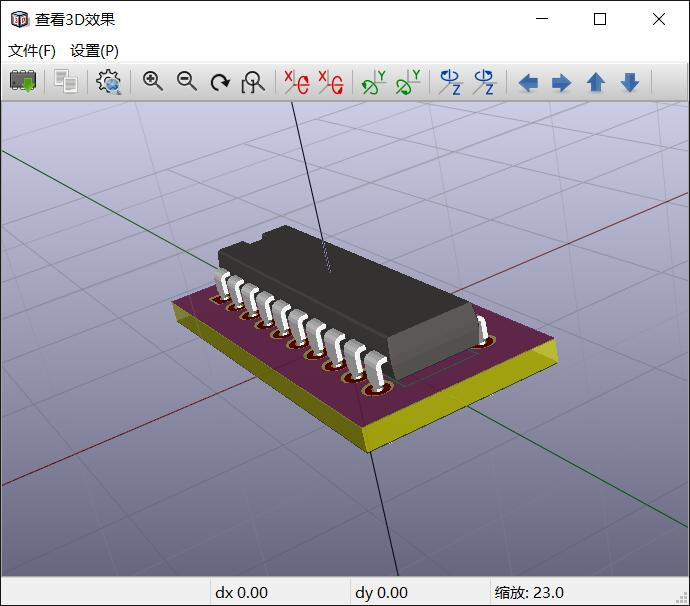Rotate Z counterclockwise icon
The image size is (690, 606).
coord(484,82)
